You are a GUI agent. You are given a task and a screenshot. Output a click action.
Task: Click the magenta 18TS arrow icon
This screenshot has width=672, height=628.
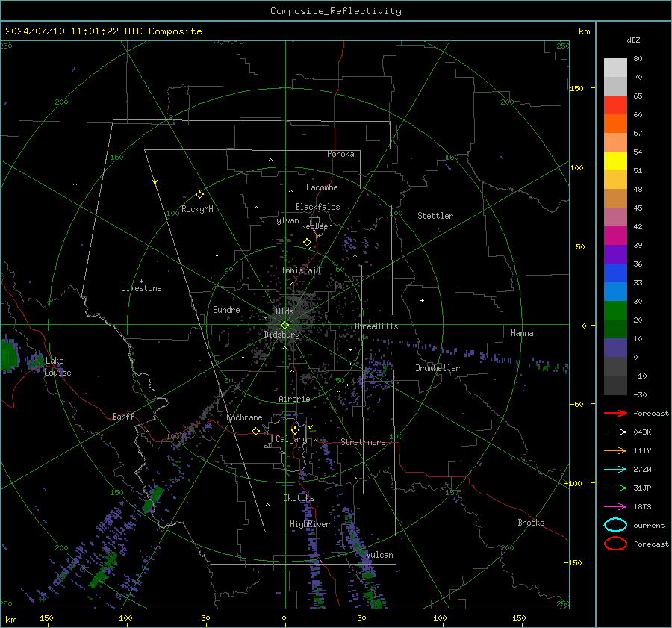[615, 507]
